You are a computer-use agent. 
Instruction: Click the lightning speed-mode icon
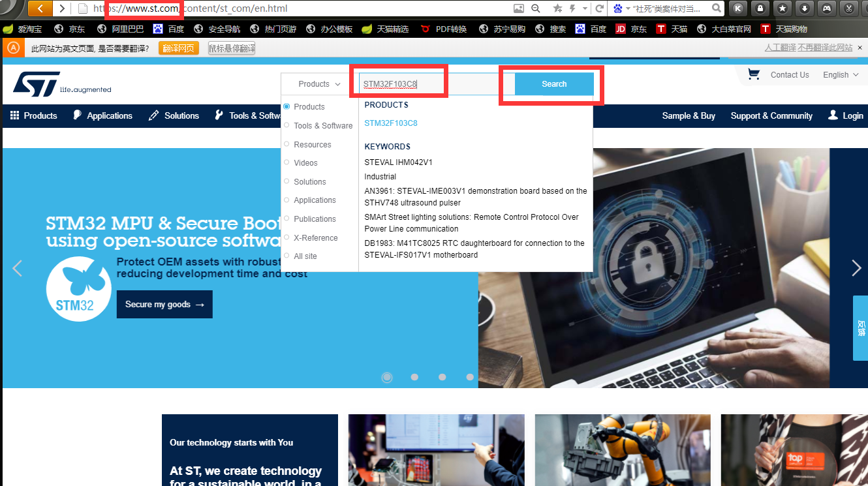pos(573,8)
